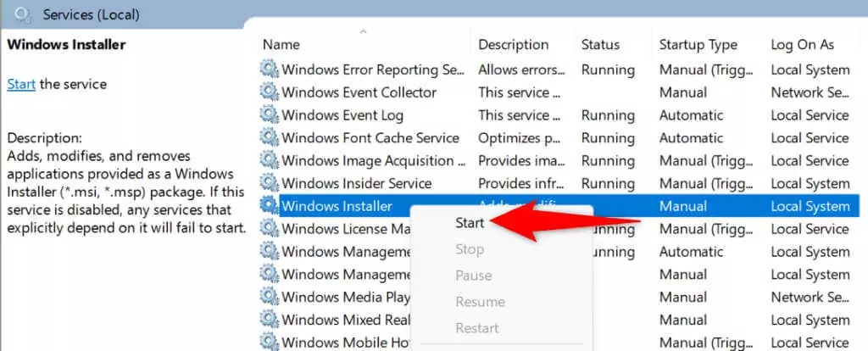
Task: Click Network Se... logon of Windows Media Player
Action: [810, 297]
